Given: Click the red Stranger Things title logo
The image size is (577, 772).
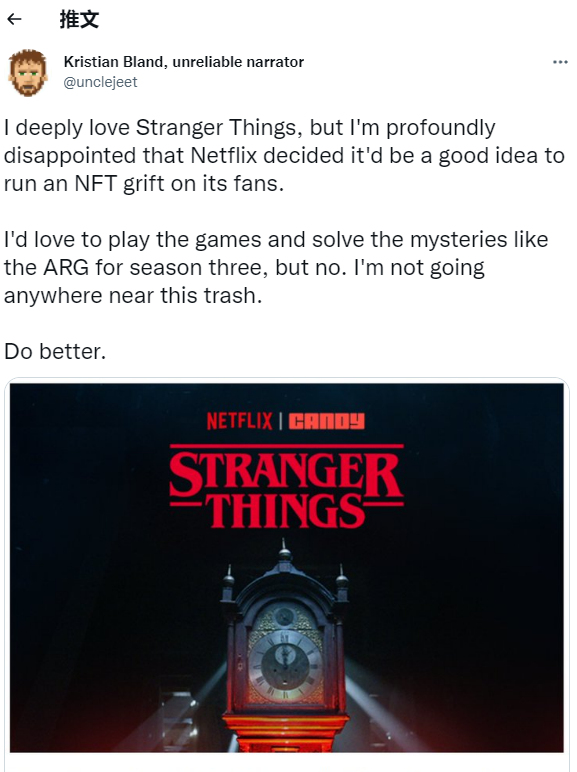Looking at the screenshot, I should [x=286, y=486].
